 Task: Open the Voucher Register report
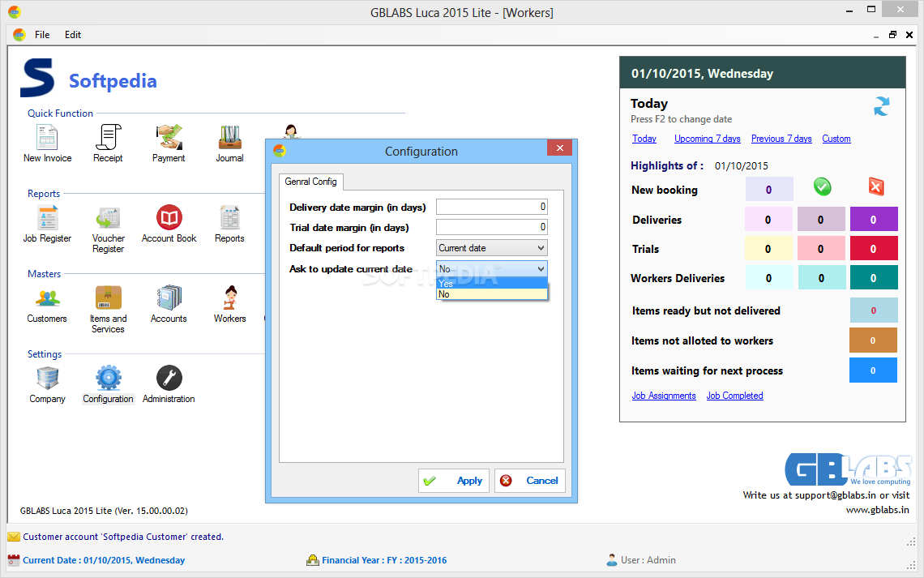[109, 229]
